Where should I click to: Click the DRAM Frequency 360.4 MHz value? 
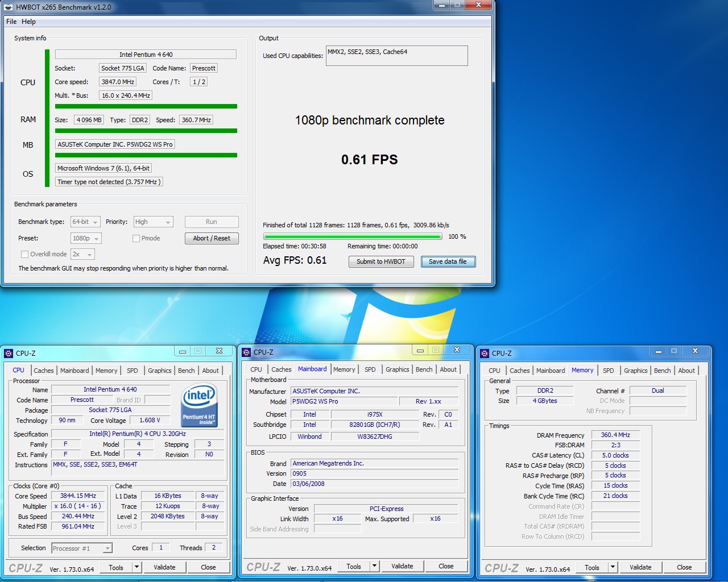615,435
